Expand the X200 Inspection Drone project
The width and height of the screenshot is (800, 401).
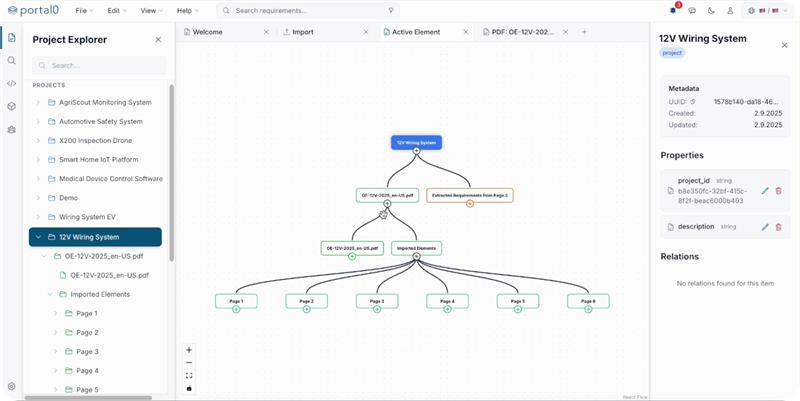point(38,140)
